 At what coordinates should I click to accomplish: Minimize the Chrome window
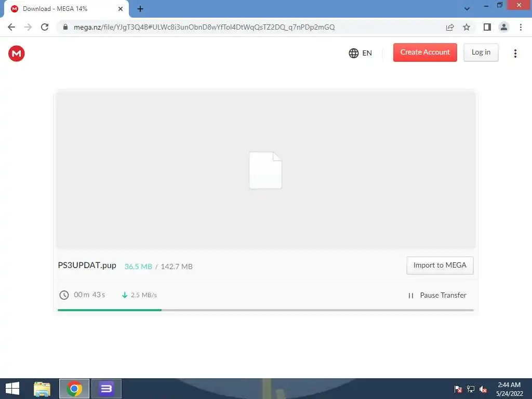tap(486, 5)
